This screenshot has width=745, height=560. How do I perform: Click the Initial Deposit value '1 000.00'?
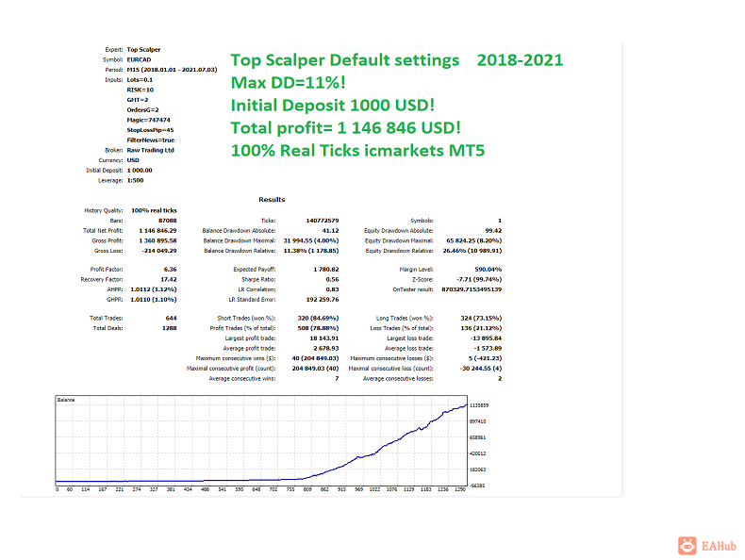[140, 170]
